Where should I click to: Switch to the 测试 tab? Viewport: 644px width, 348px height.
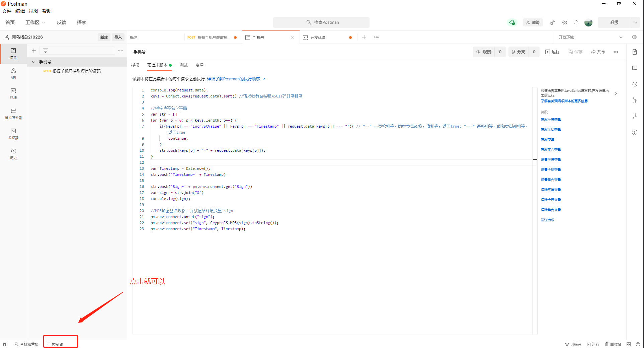click(x=184, y=65)
